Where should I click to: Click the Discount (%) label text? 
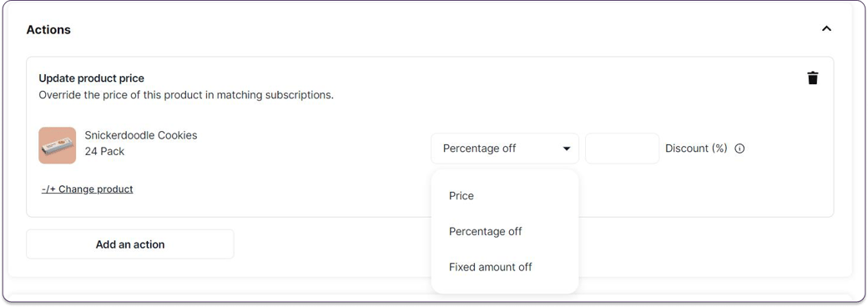[x=696, y=148]
